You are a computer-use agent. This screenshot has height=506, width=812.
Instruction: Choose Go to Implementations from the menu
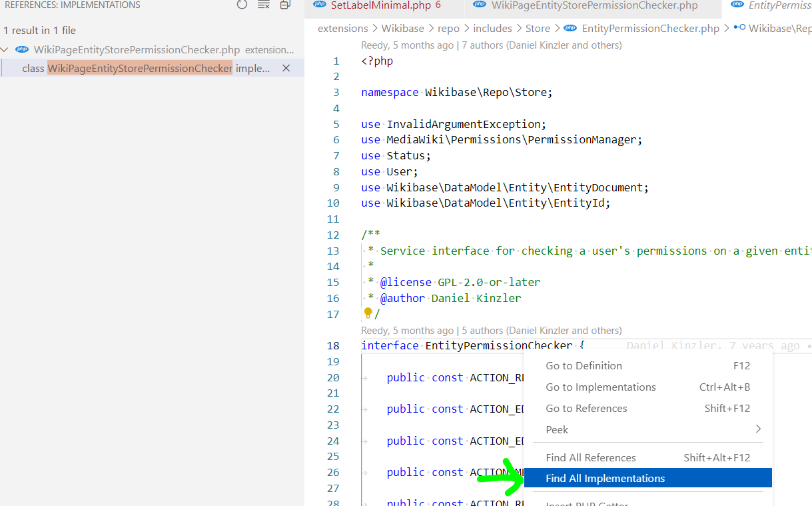600,387
